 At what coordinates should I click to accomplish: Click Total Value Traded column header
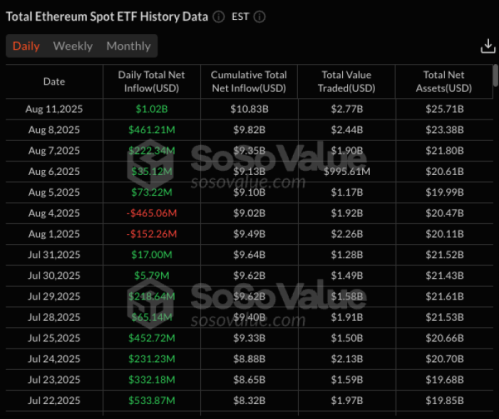[346, 82]
